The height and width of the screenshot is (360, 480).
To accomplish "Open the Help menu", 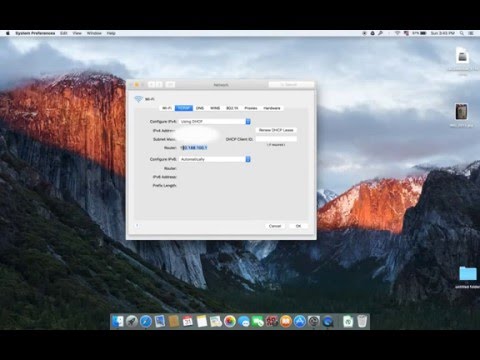I will point(111,33).
